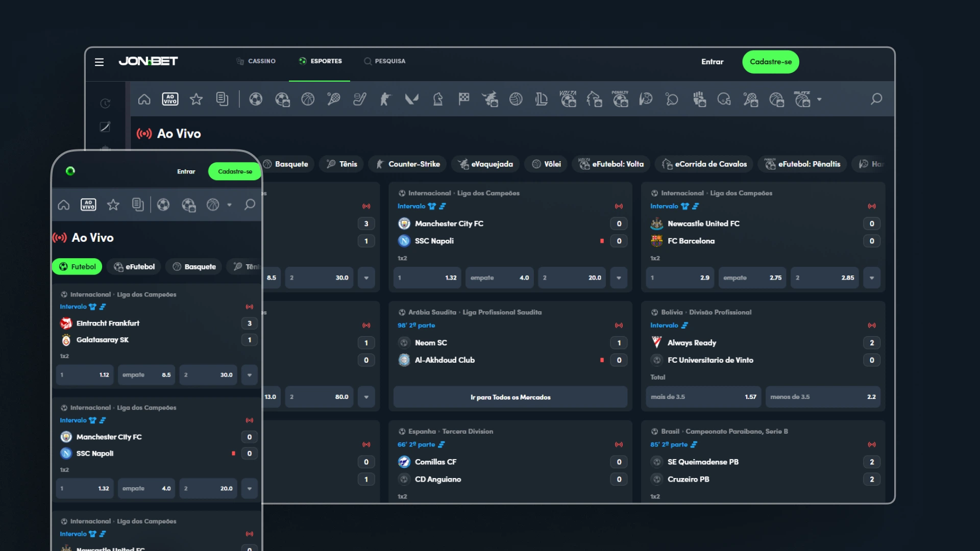Viewport: 980px width, 551px height.
Task: Click the search magnifier in the sports toolbar
Action: pyautogui.click(x=876, y=99)
